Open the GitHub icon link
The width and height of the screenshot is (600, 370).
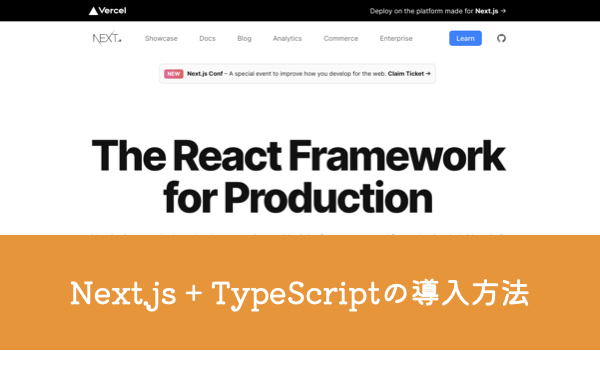pos(501,38)
